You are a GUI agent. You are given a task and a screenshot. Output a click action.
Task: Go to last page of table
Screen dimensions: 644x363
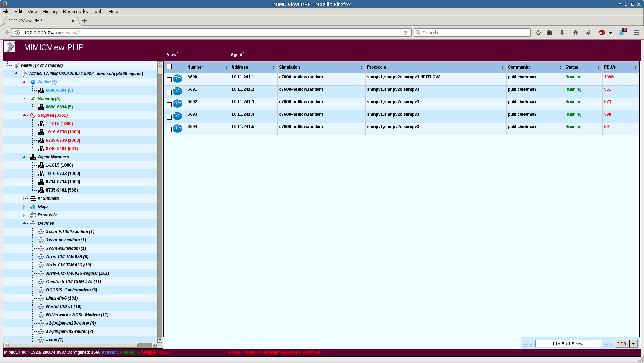(611, 344)
